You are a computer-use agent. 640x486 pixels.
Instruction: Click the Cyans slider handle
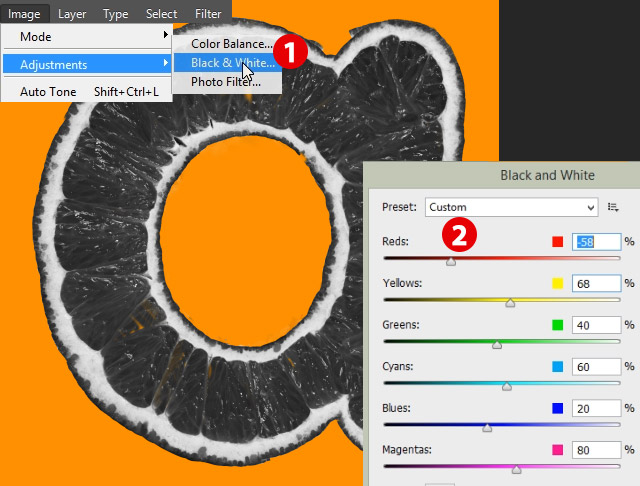click(507, 386)
